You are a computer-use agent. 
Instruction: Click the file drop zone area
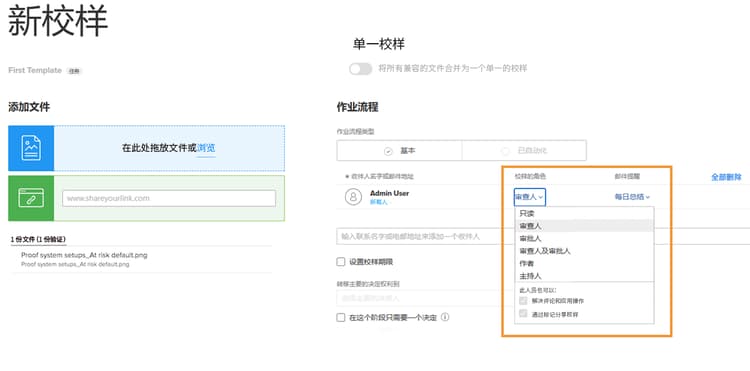coord(169,148)
